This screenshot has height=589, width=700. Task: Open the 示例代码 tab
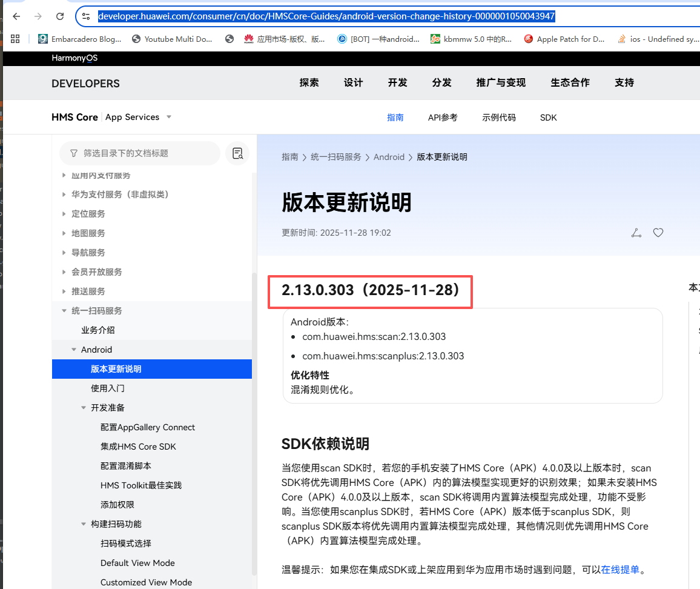499,118
